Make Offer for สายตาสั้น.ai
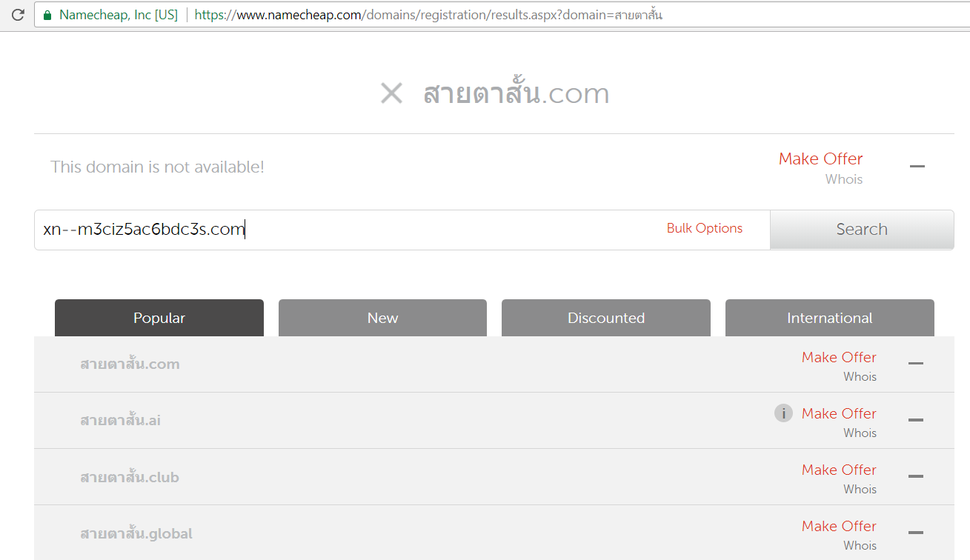Image resolution: width=970 pixels, height=560 pixels. click(x=839, y=413)
